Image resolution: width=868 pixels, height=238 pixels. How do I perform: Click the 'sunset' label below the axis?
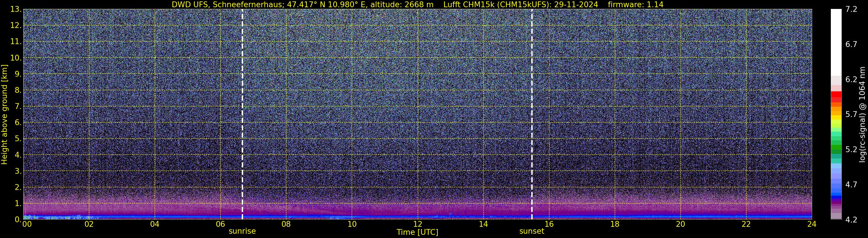(x=532, y=231)
